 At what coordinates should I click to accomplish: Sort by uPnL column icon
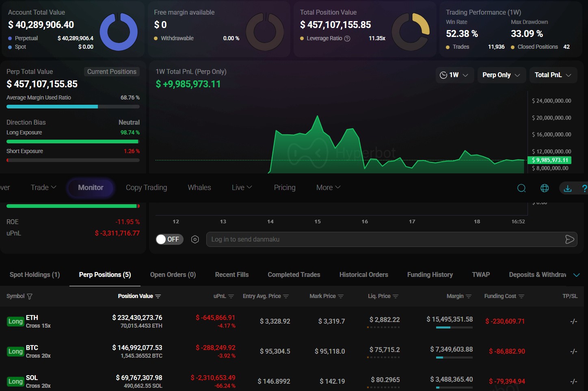point(231,296)
